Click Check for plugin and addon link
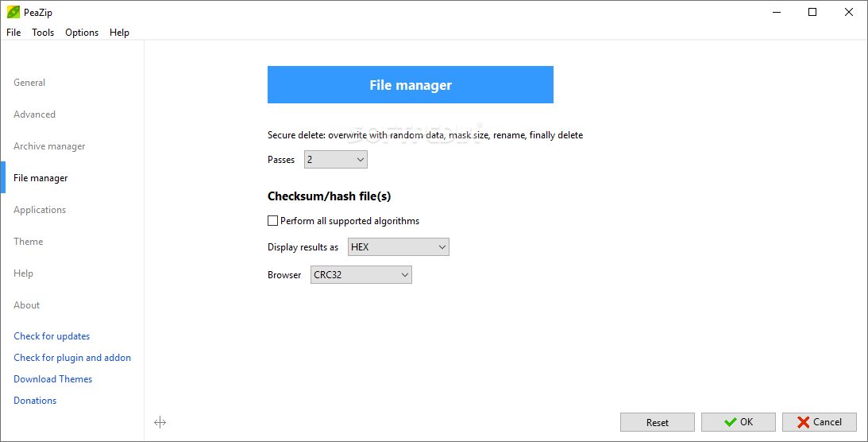The width and height of the screenshot is (868, 442). (x=72, y=358)
